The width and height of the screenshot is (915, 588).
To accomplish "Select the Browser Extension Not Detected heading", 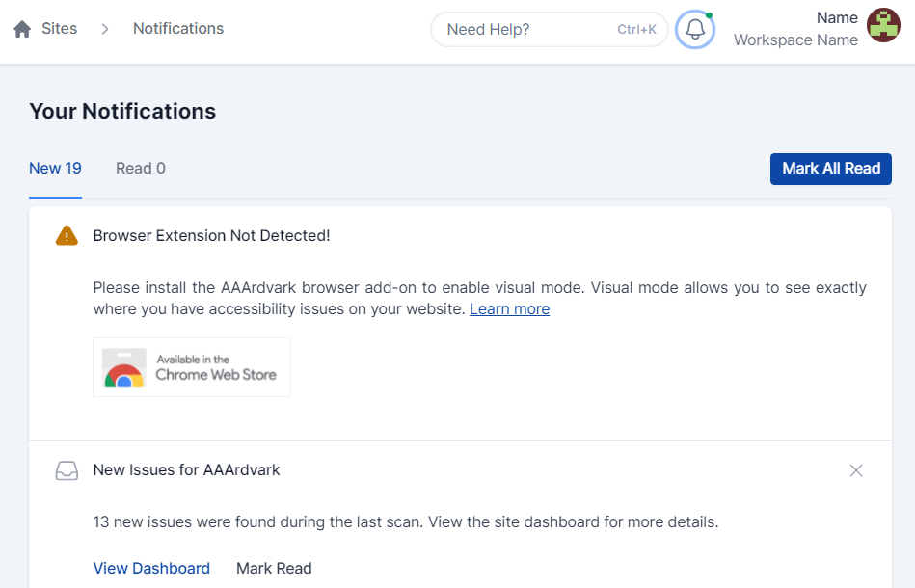I will (x=211, y=235).
